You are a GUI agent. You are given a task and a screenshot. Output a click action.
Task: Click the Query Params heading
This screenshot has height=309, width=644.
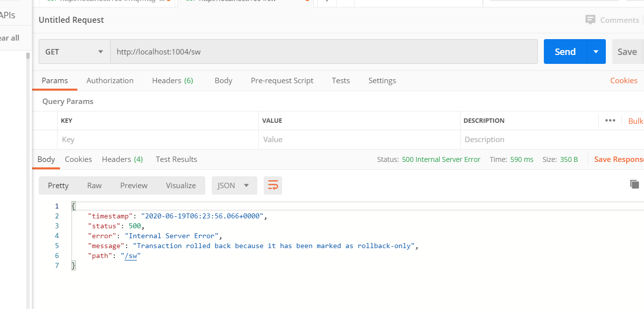point(68,101)
